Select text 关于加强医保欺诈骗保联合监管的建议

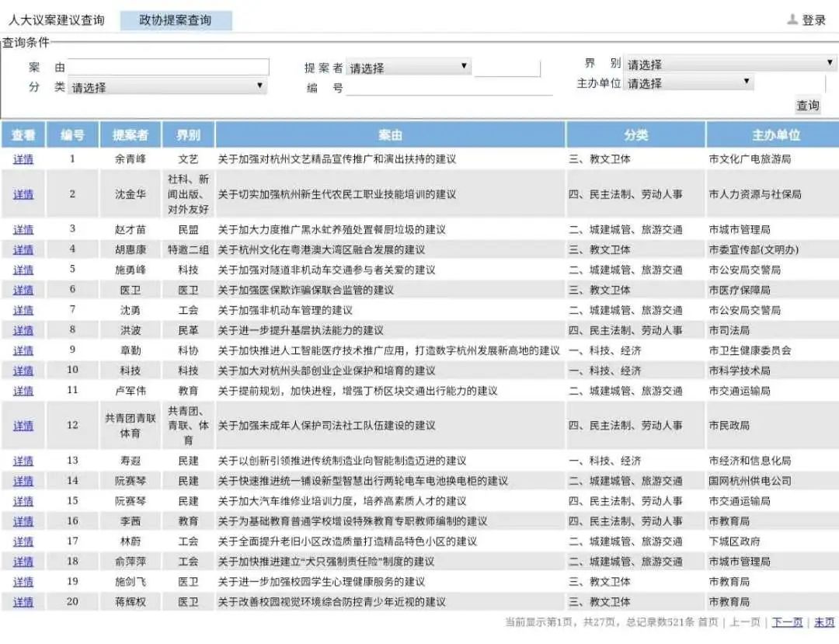(305, 290)
